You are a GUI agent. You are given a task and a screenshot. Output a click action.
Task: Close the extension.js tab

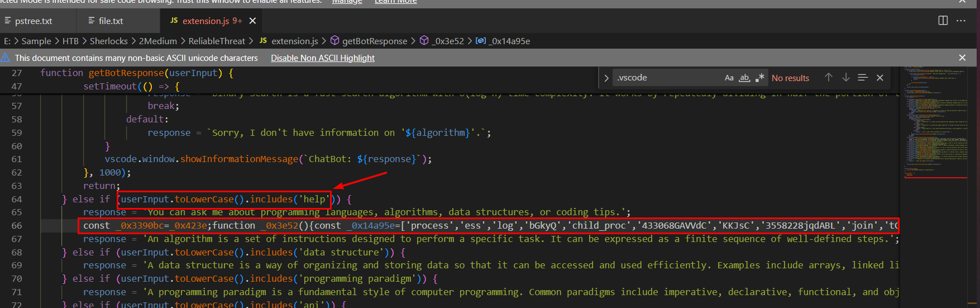point(252,21)
